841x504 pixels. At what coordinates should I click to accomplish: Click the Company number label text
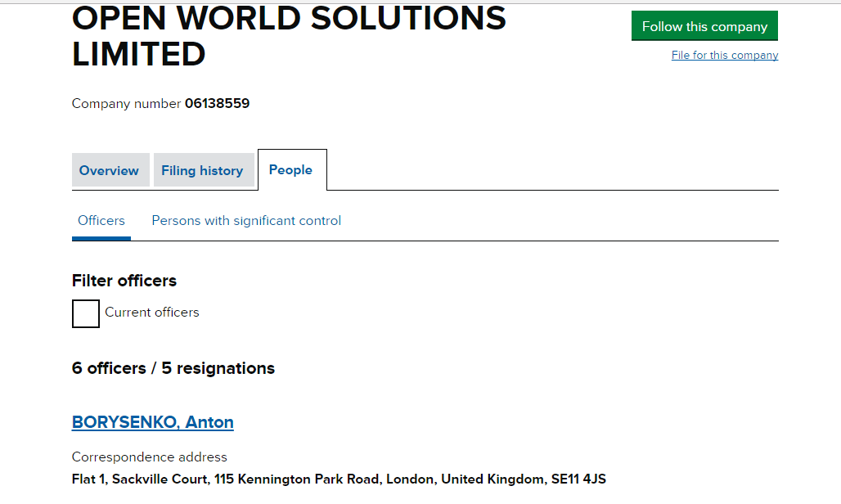pos(126,104)
